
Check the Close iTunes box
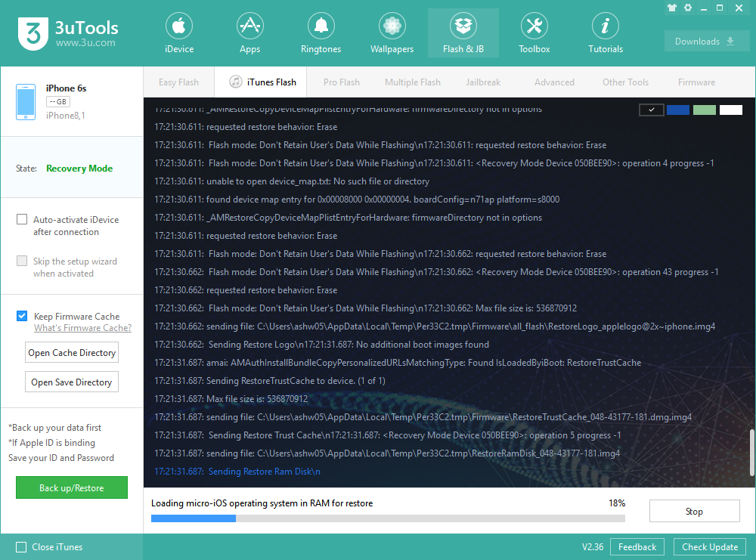tap(21, 547)
